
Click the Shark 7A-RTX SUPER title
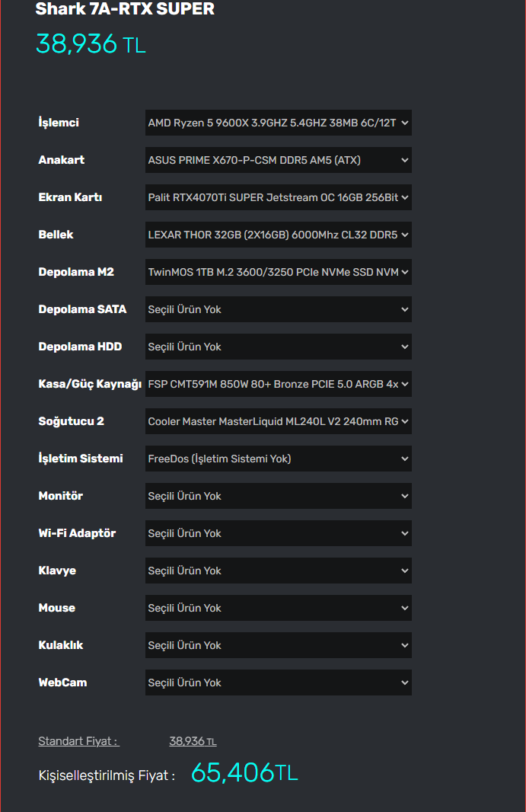[125, 9]
